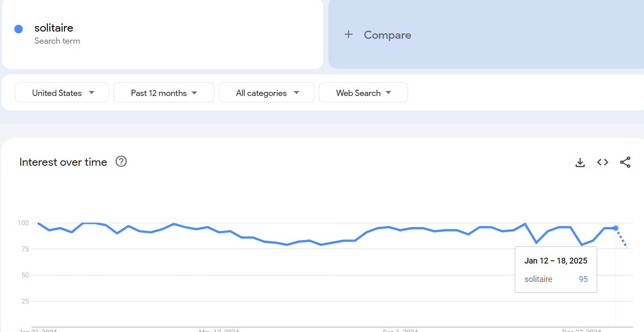Open help info for Interest over time
644x332 pixels.
121,161
